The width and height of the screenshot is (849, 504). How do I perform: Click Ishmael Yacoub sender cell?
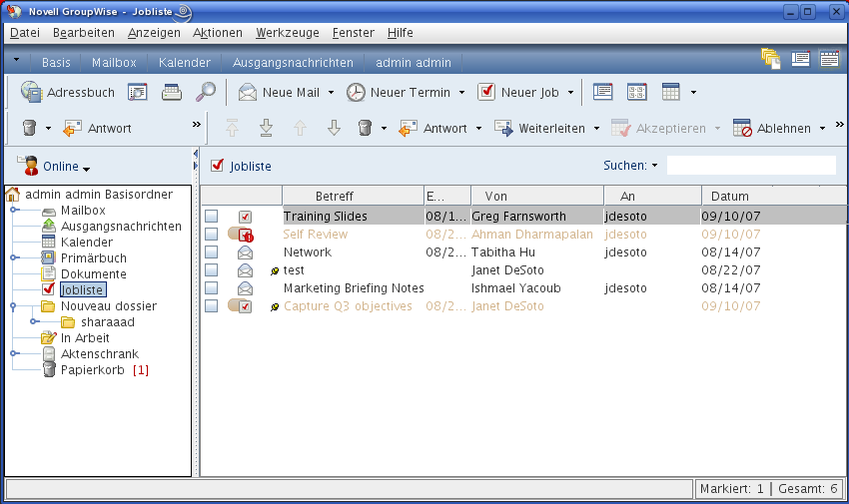(516, 288)
